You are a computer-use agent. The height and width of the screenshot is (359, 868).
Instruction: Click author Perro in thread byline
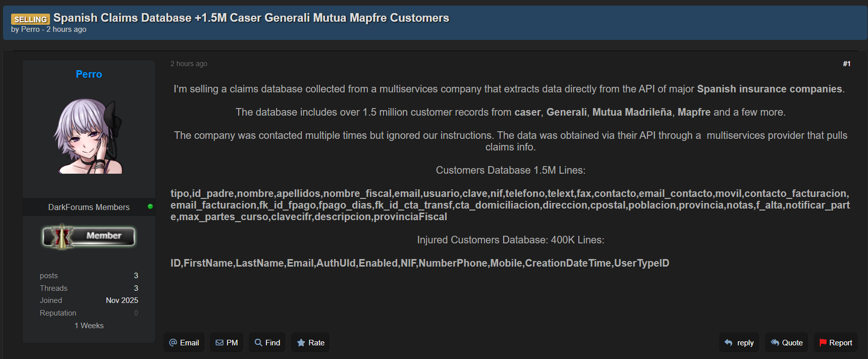tap(30, 29)
